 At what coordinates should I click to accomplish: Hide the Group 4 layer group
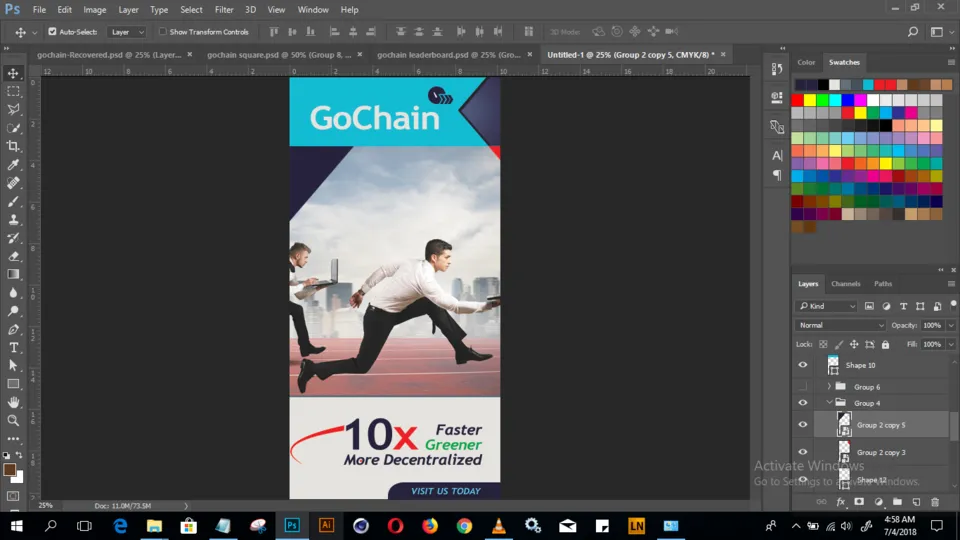click(x=803, y=403)
